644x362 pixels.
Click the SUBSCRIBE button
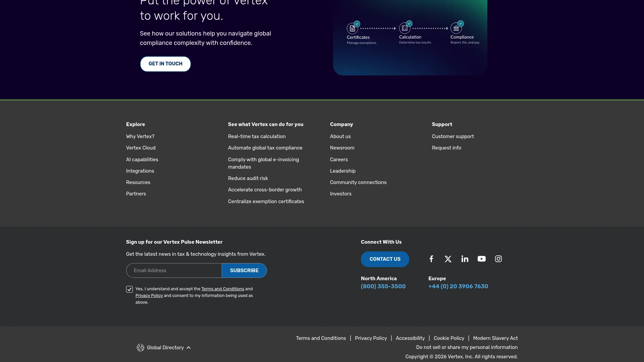coord(244,270)
